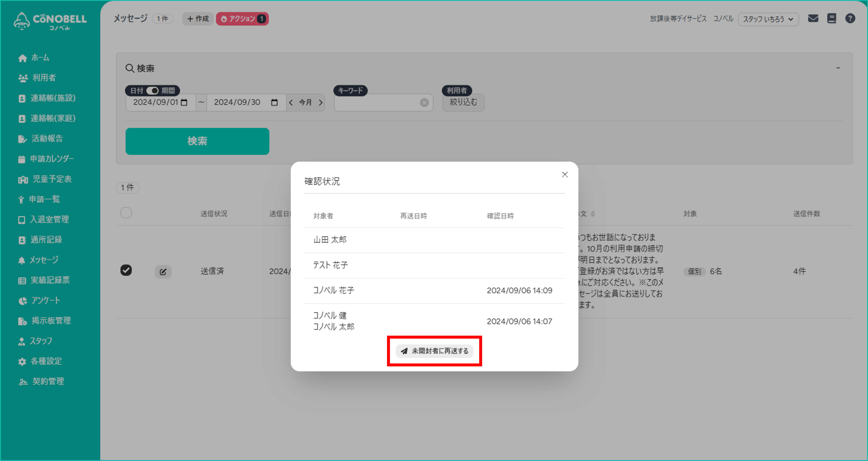Open the manual book icon in header
Viewport: 868px width, 461px height.
pyautogui.click(x=831, y=18)
